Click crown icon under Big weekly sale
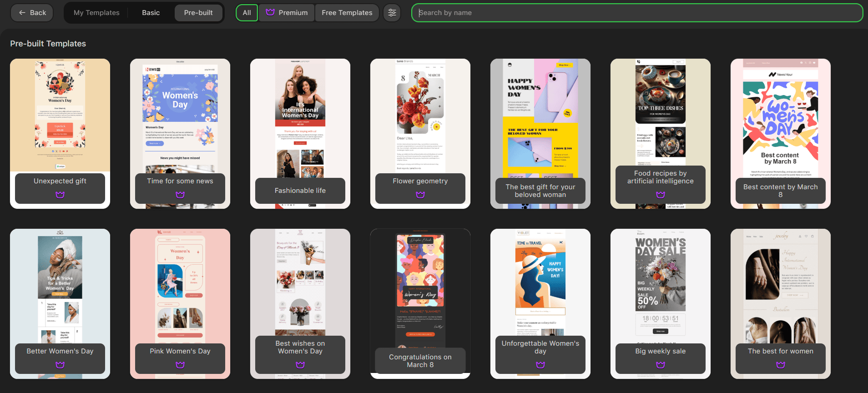 pyautogui.click(x=661, y=365)
